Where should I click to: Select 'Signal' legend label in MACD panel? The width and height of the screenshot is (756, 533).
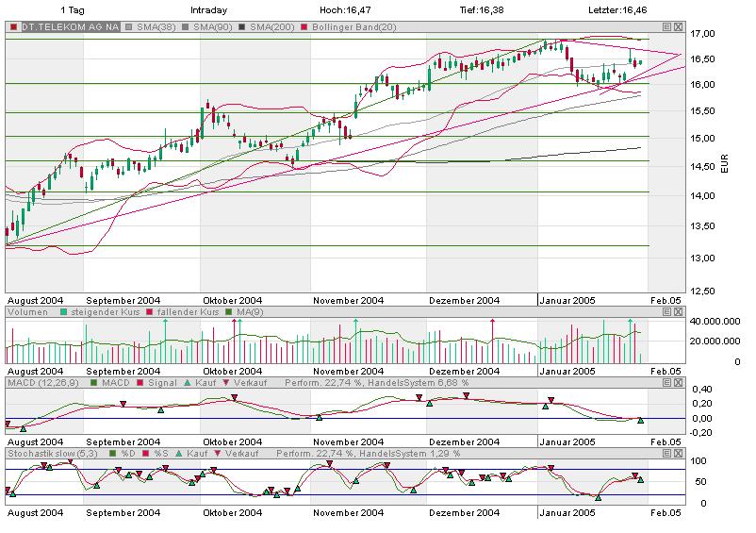[x=162, y=383]
